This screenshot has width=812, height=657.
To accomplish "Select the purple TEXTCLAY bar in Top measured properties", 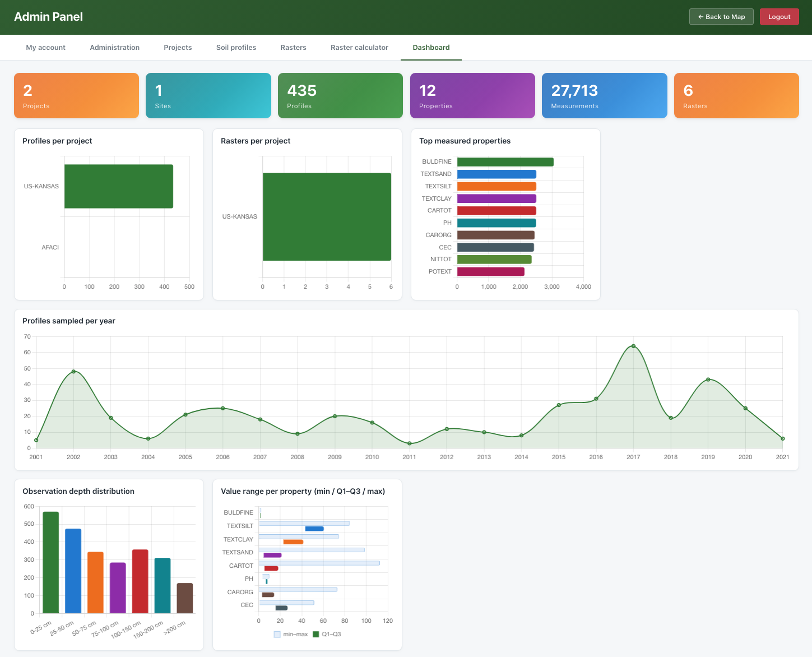I will tap(497, 198).
